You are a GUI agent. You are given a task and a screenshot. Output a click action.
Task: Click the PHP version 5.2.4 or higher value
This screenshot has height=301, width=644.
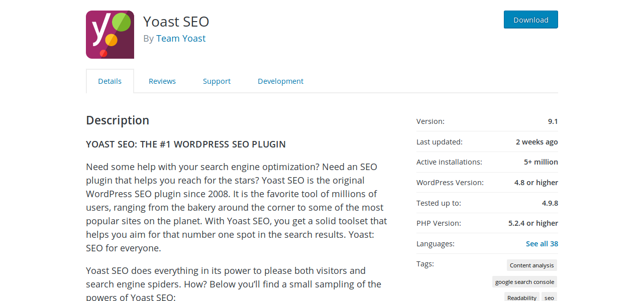click(x=533, y=223)
